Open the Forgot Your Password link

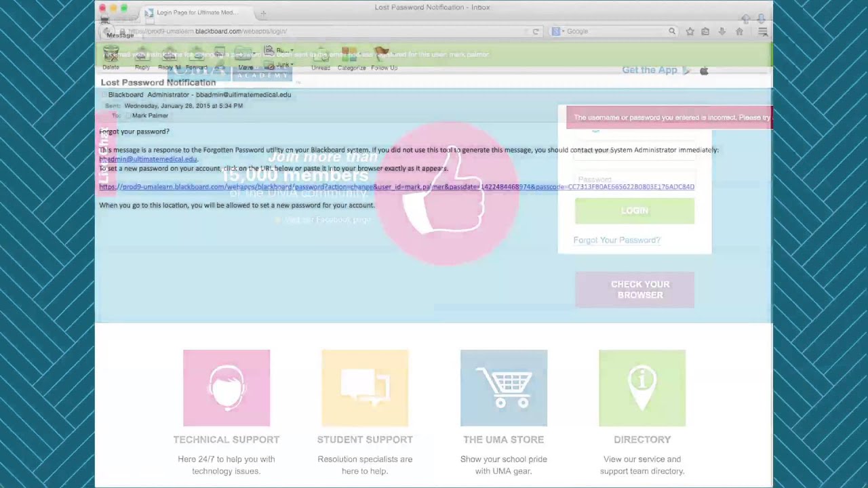[616, 240]
